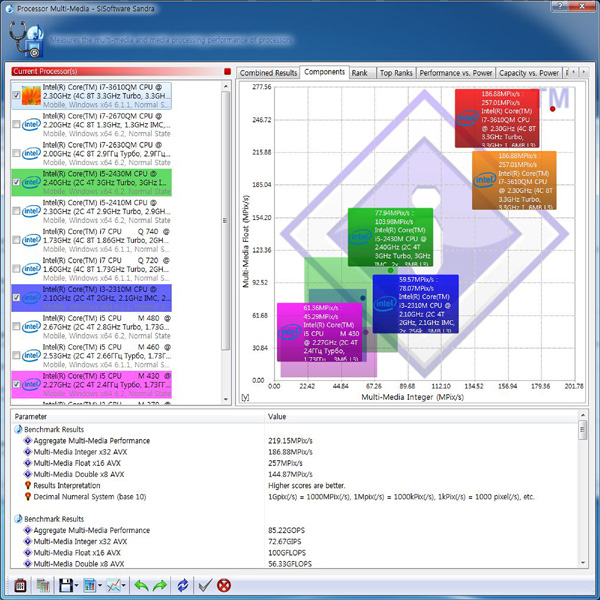Click the green back arrow
This screenshot has width=600, height=600.
(141, 585)
